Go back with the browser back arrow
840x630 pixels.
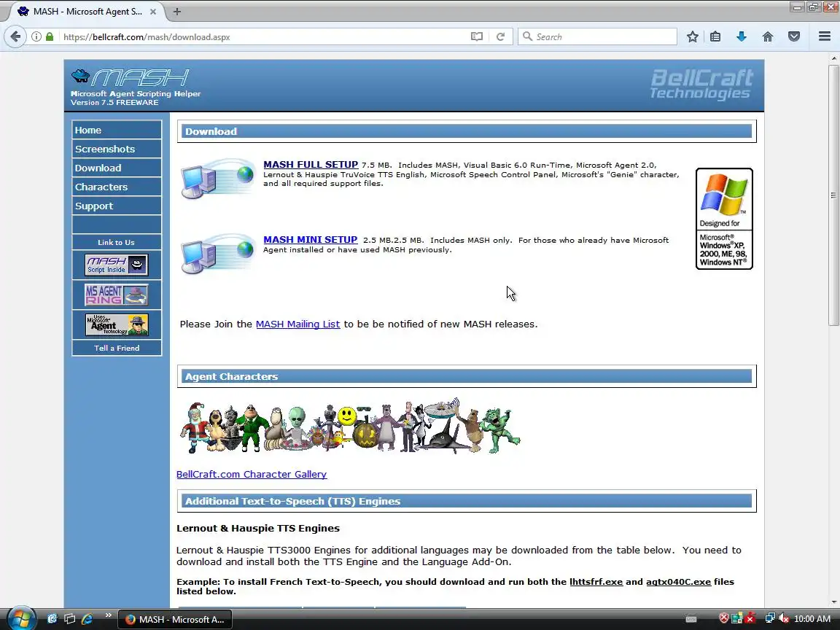15,36
